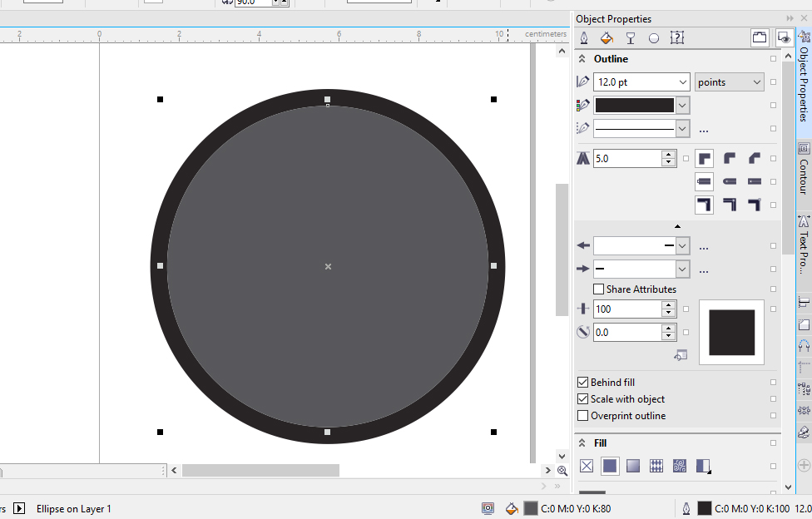Click the add docker plus button
The image size is (812, 519).
click(804, 465)
